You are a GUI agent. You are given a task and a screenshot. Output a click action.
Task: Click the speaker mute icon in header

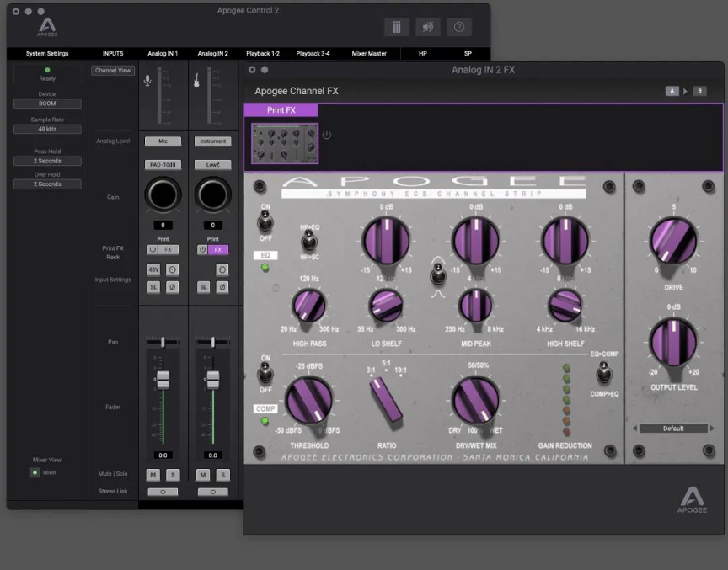(x=428, y=27)
